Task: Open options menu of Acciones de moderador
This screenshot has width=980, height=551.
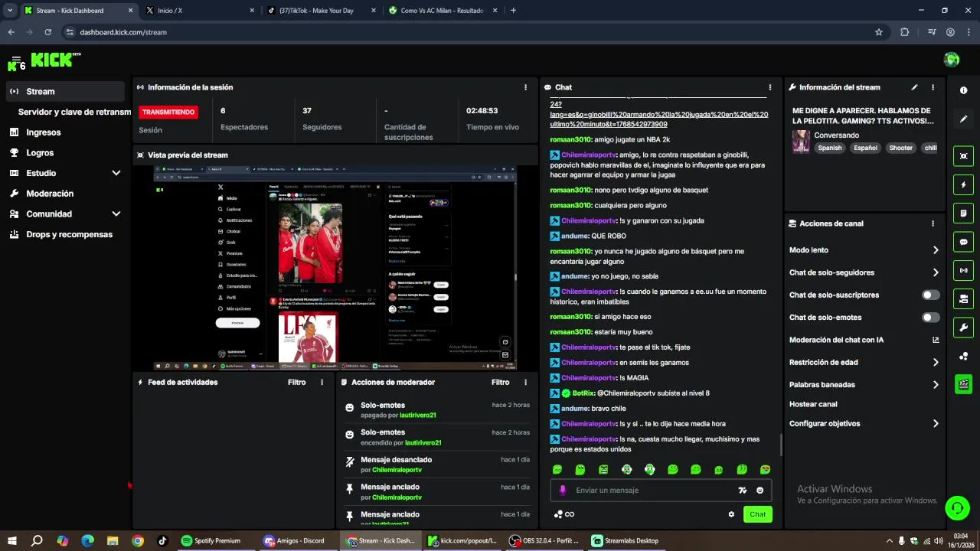Action: (x=524, y=382)
